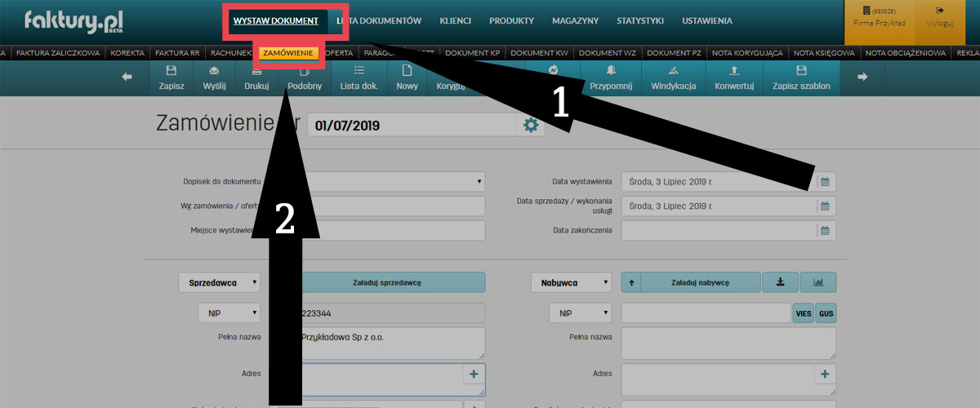The image size is (980, 408).
Task: Click the Załaduj nabywcę button
Action: coord(702,282)
